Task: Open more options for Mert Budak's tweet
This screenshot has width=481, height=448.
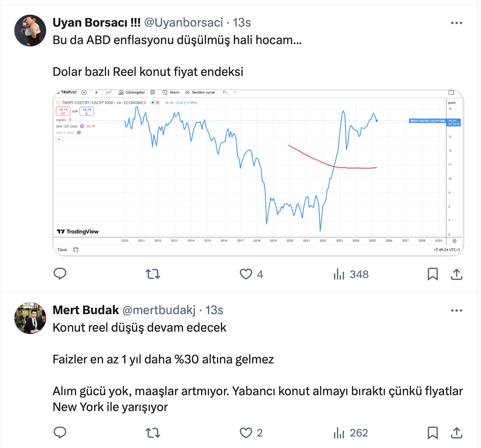Action: click(x=456, y=311)
